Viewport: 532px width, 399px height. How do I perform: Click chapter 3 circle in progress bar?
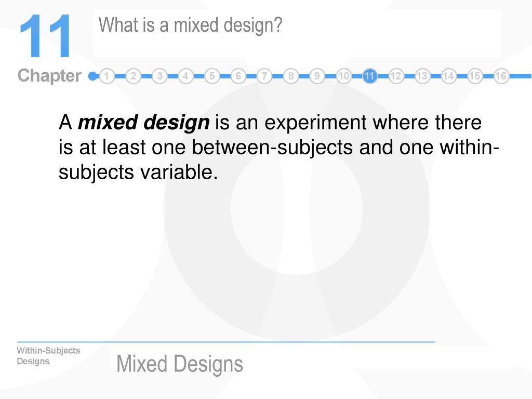point(159,76)
